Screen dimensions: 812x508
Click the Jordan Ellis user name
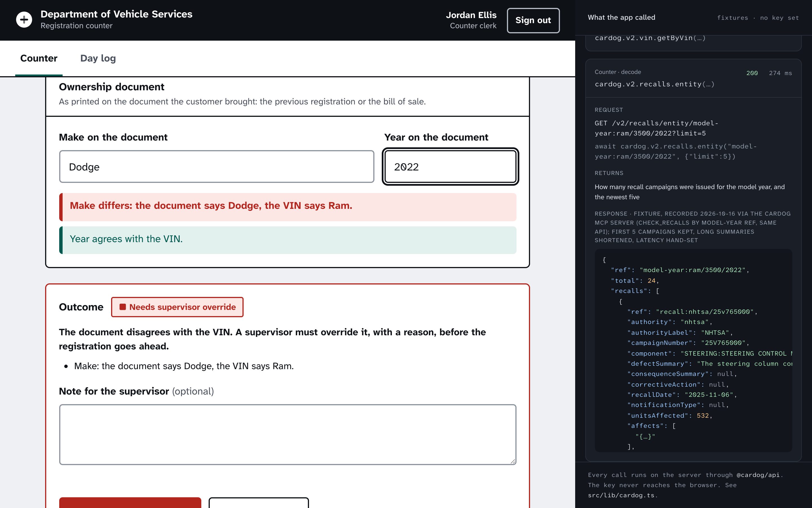[x=471, y=15]
